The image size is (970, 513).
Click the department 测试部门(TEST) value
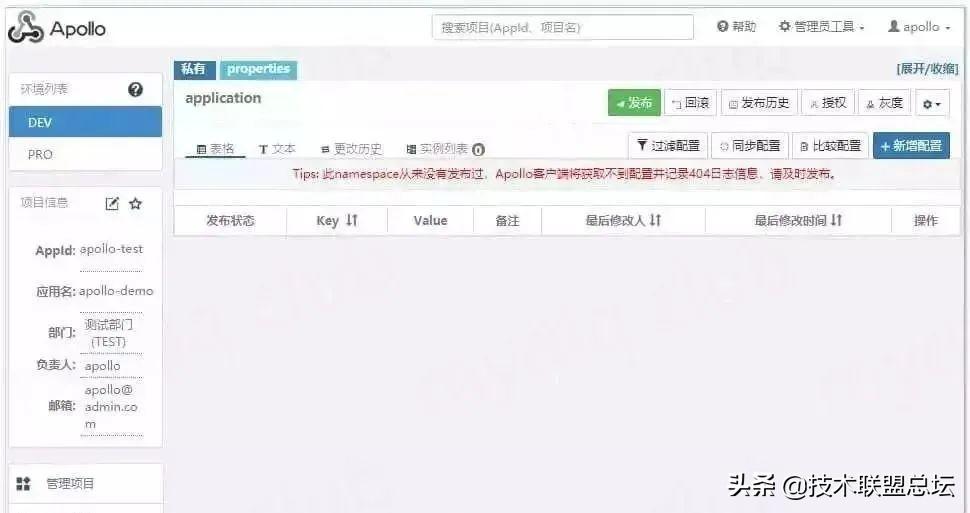click(x=109, y=333)
